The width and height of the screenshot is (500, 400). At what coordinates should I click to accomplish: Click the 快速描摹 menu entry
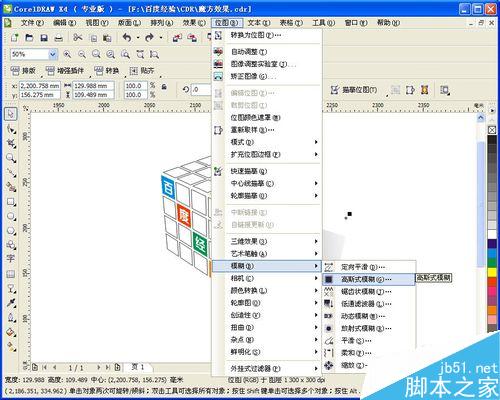pos(267,171)
